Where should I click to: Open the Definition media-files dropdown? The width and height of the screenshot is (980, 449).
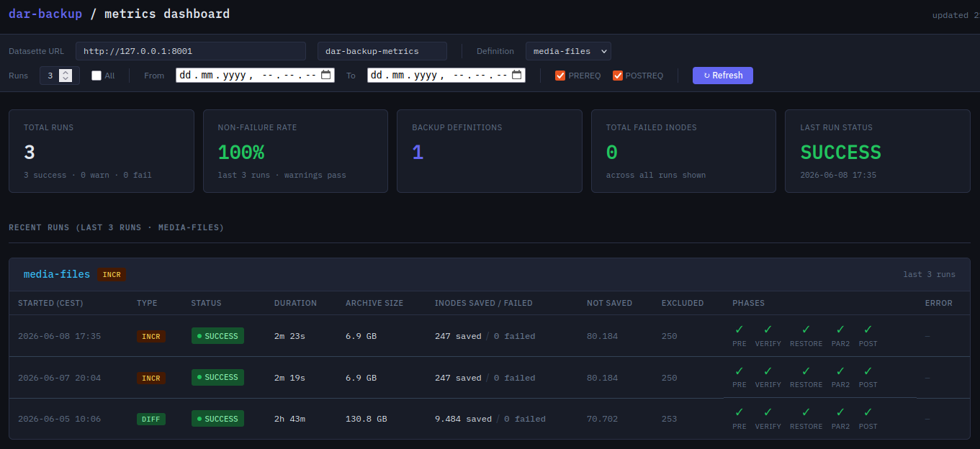coord(568,51)
